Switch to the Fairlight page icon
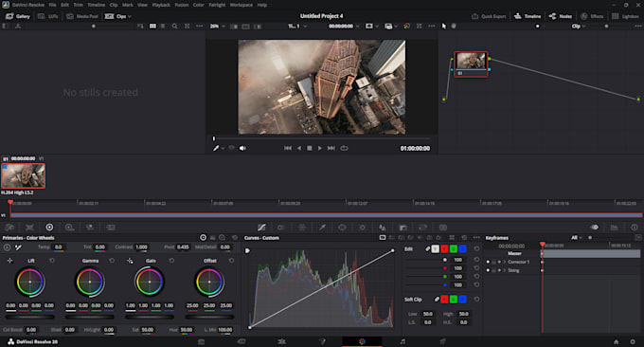 (x=402, y=341)
